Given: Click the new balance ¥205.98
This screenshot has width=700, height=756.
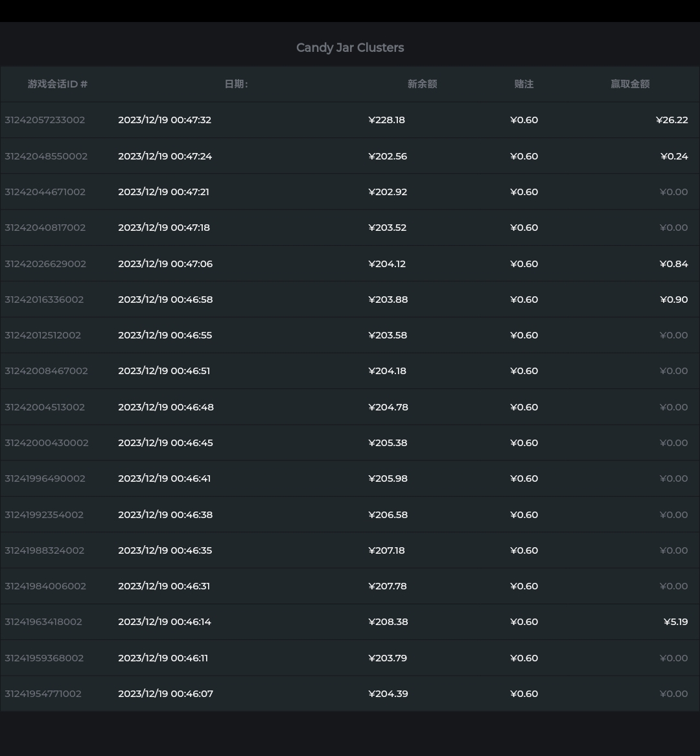Looking at the screenshot, I should [388, 478].
